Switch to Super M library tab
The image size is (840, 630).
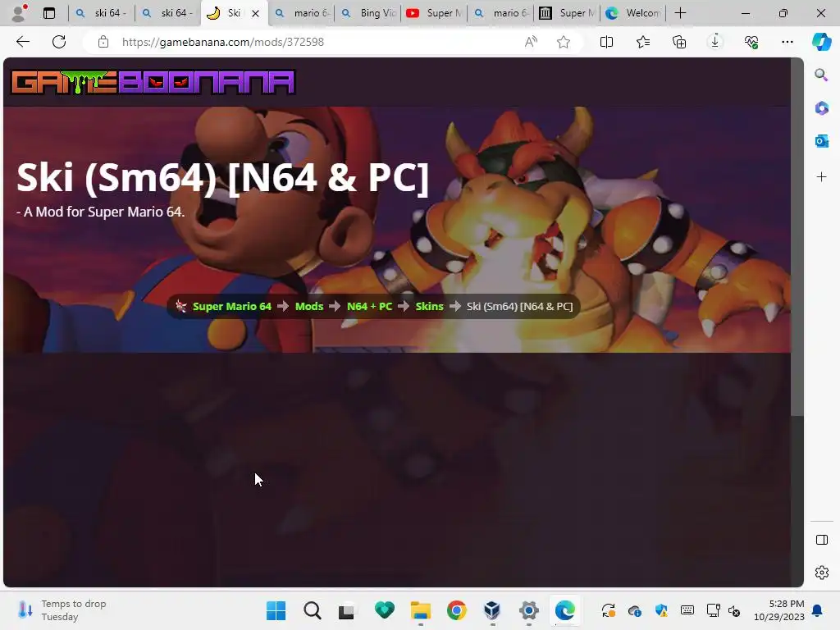(567, 13)
